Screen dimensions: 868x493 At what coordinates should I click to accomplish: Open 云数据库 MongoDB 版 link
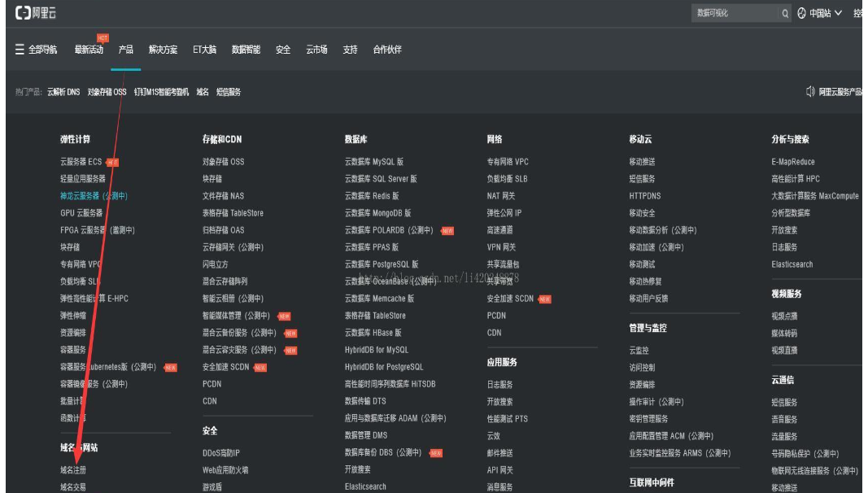(x=377, y=213)
